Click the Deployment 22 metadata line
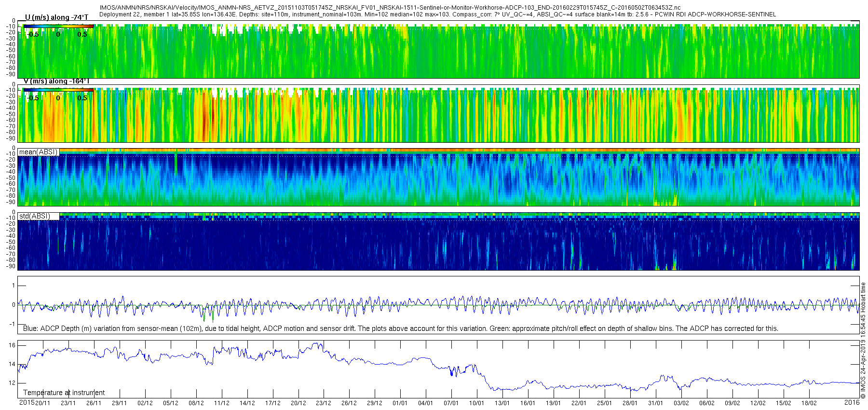Viewport: 868px width, 410px height. pyautogui.click(x=437, y=14)
